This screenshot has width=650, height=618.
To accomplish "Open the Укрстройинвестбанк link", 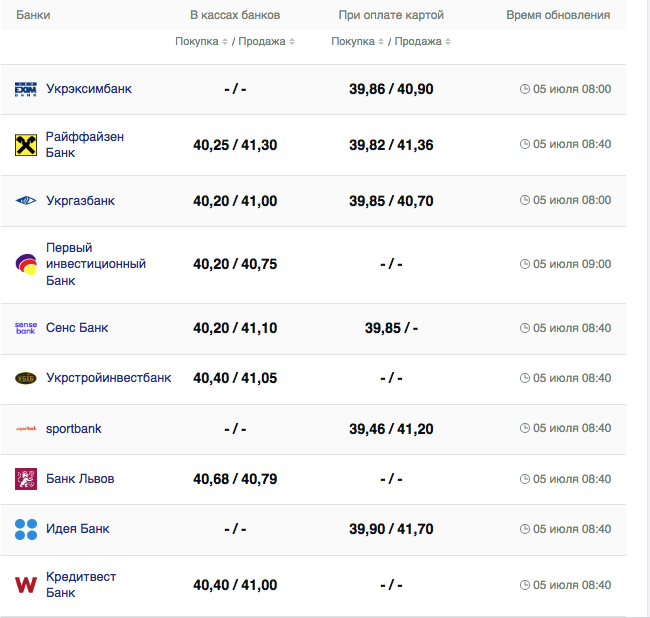I will coord(108,378).
